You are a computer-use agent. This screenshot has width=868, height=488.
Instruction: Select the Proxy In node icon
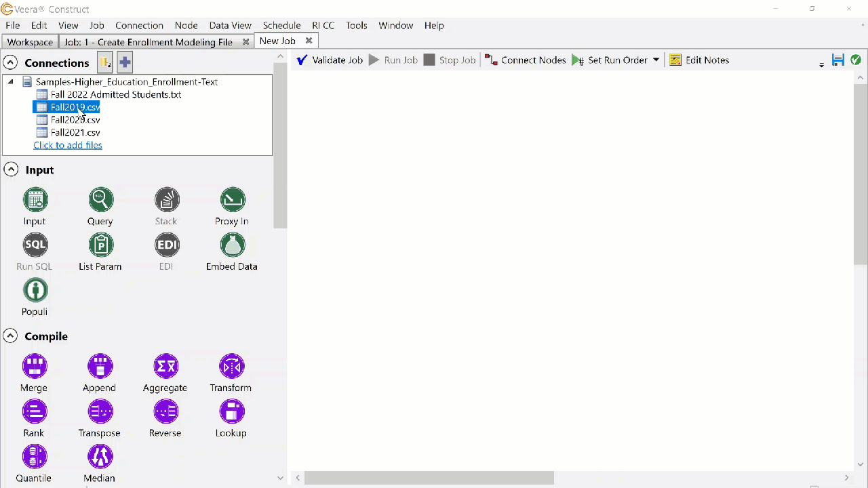(x=233, y=199)
